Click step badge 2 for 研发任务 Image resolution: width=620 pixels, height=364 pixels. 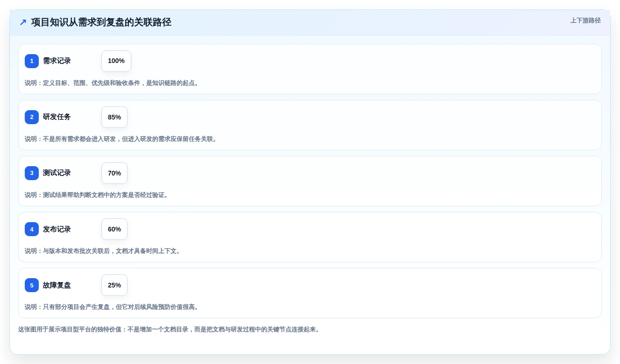[x=32, y=117]
